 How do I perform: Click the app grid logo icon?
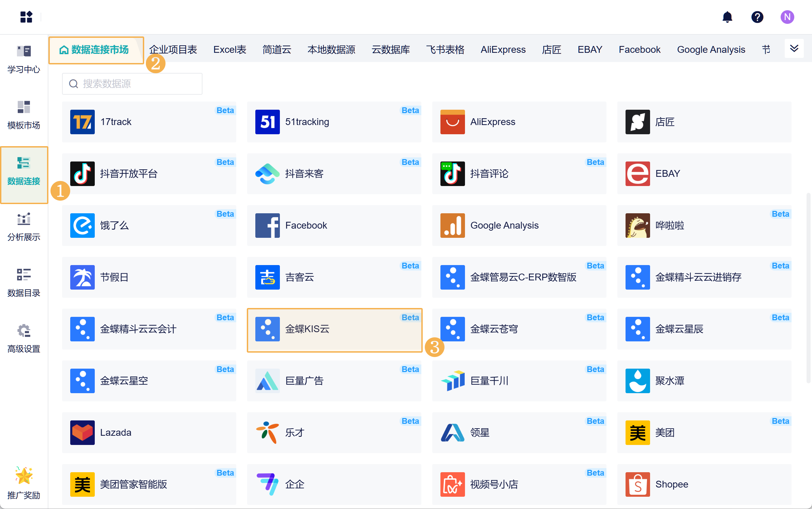26,17
